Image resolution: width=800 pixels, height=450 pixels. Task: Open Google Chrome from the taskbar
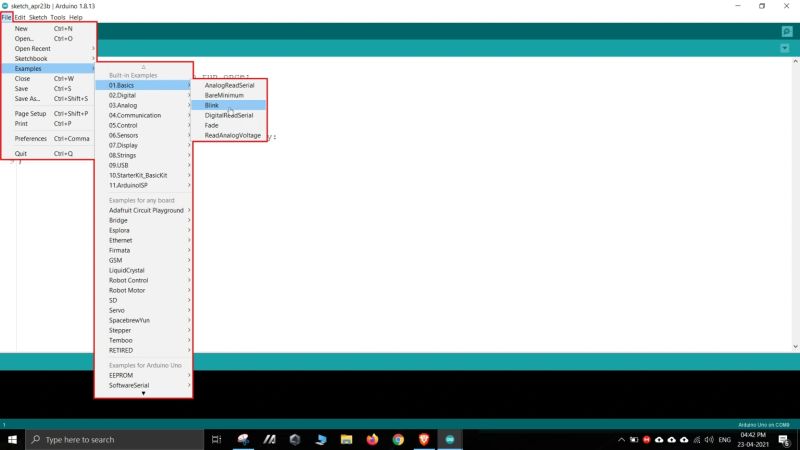pos(398,439)
